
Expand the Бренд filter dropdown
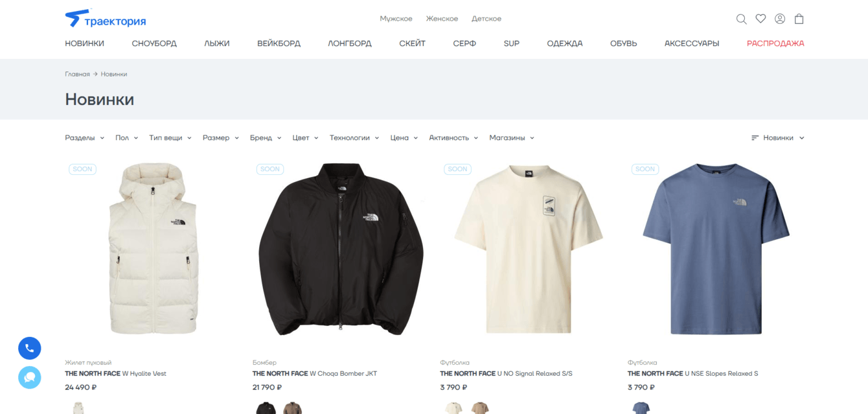point(266,138)
